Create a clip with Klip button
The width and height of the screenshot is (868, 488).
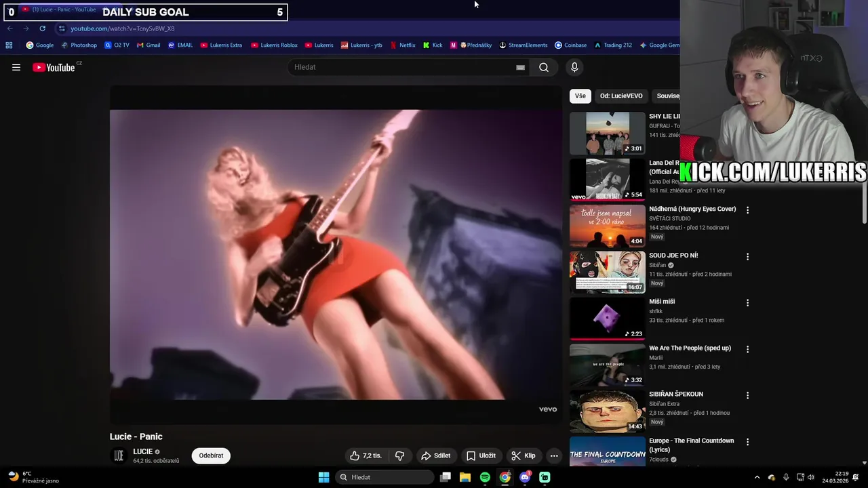524,455
